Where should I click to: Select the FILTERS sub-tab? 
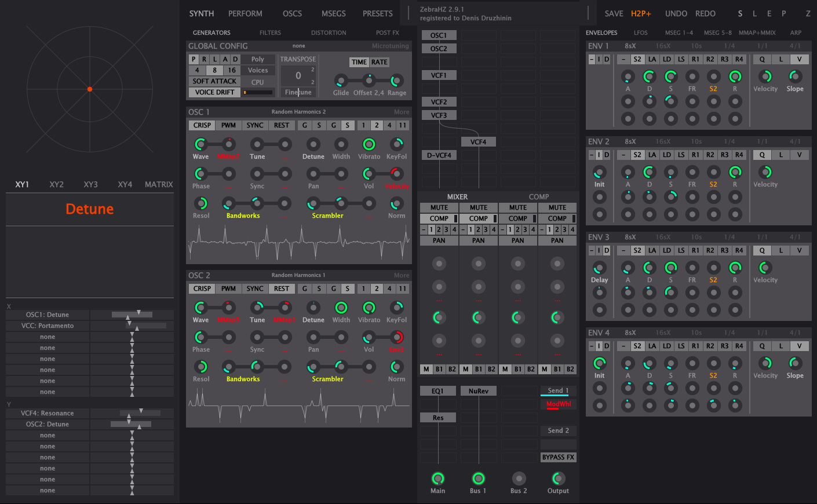pos(270,32)
